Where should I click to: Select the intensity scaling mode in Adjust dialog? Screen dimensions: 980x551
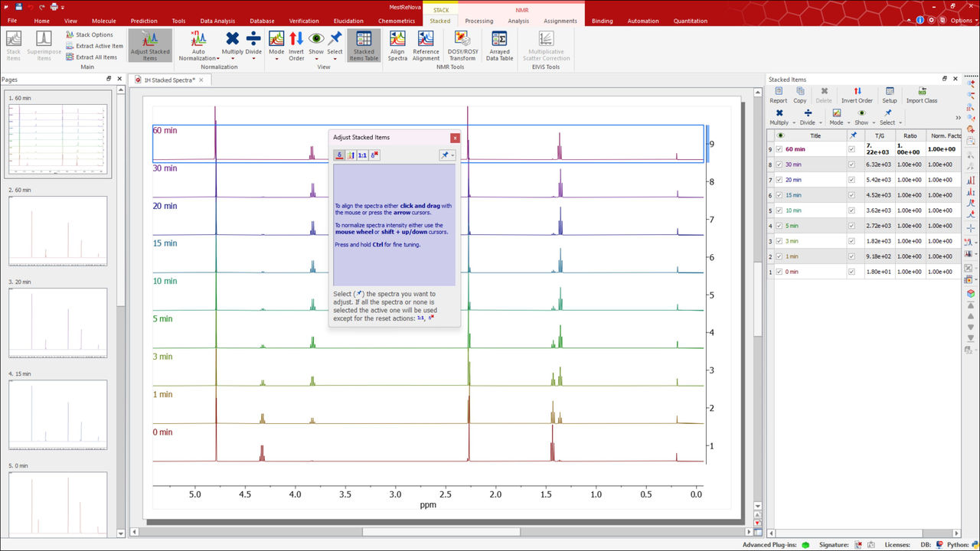pos(351,155)
